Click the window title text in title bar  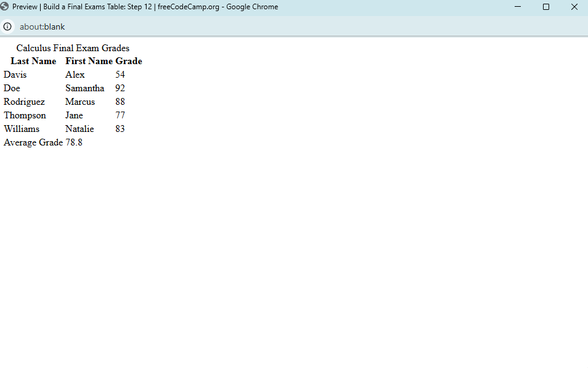tap(145, 7)
